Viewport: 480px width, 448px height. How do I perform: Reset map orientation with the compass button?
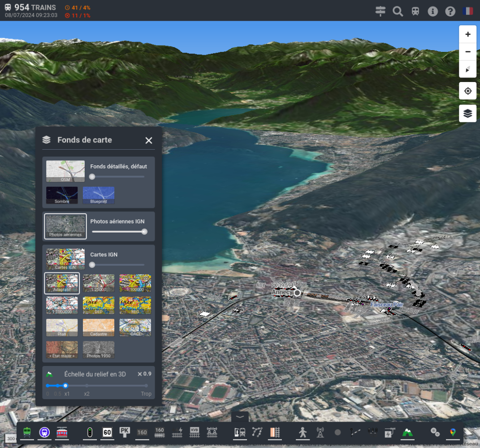(x=467, y=69)
